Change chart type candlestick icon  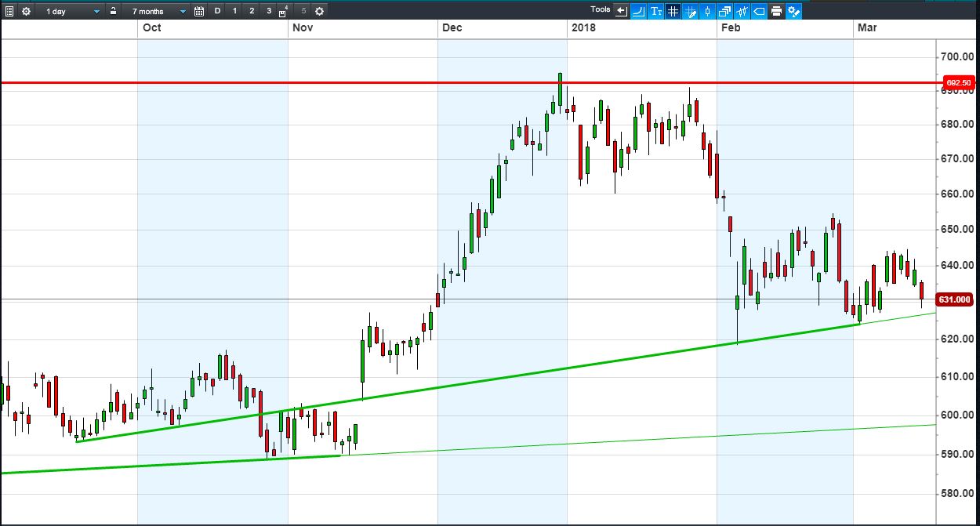pyautogui.click(x=708, y=11)
